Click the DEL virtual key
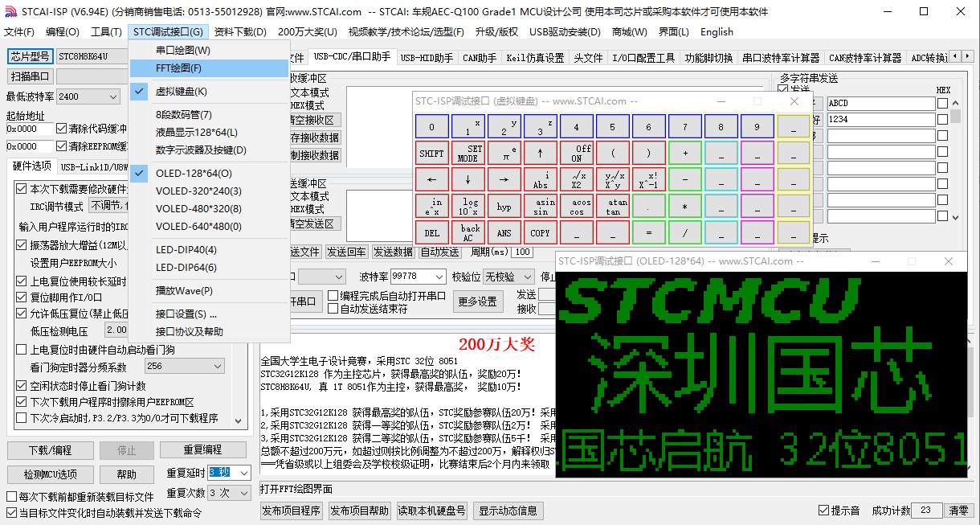The width and height of the screenshot is (980, 525). (x=431, y=232)
